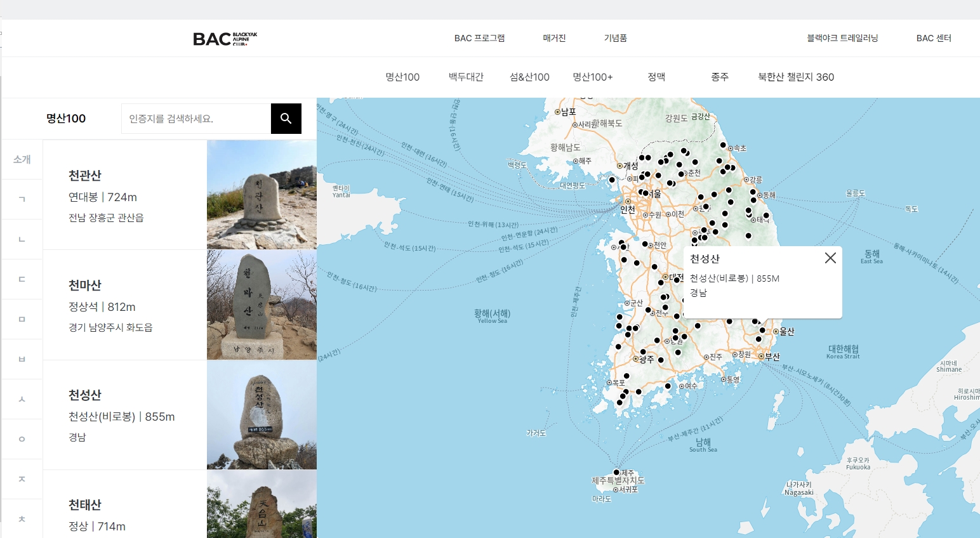
Task: Filter list by consonant ㅅ
Action: 22,399
